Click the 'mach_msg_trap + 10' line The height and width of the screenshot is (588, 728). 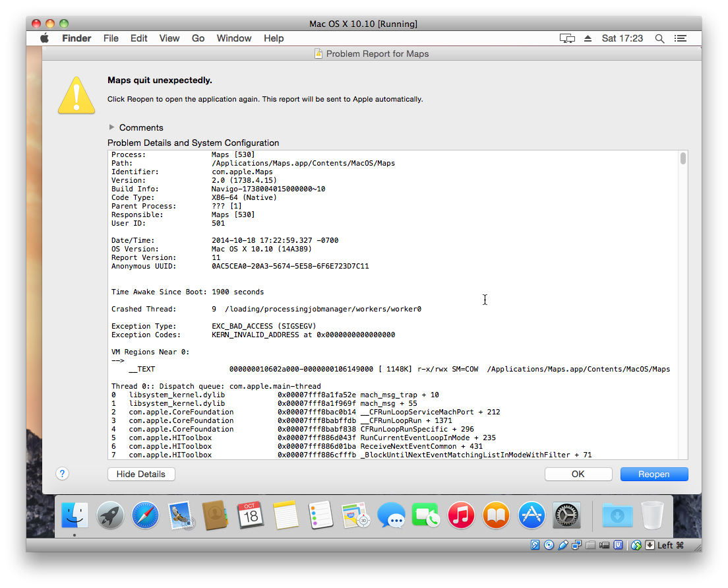pyautogui.click(x=275, y=395)
